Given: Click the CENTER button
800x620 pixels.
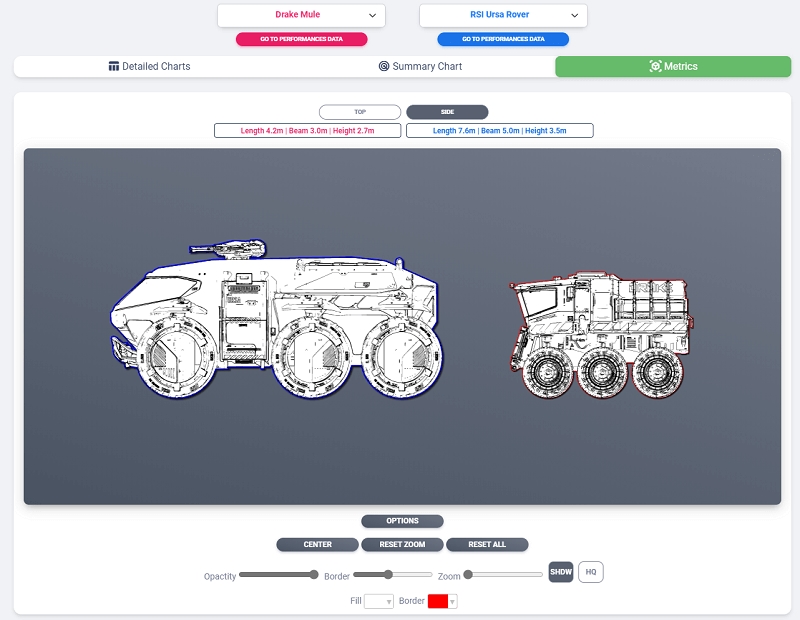Looking at the screenshot, I should (x=317, y=545).
